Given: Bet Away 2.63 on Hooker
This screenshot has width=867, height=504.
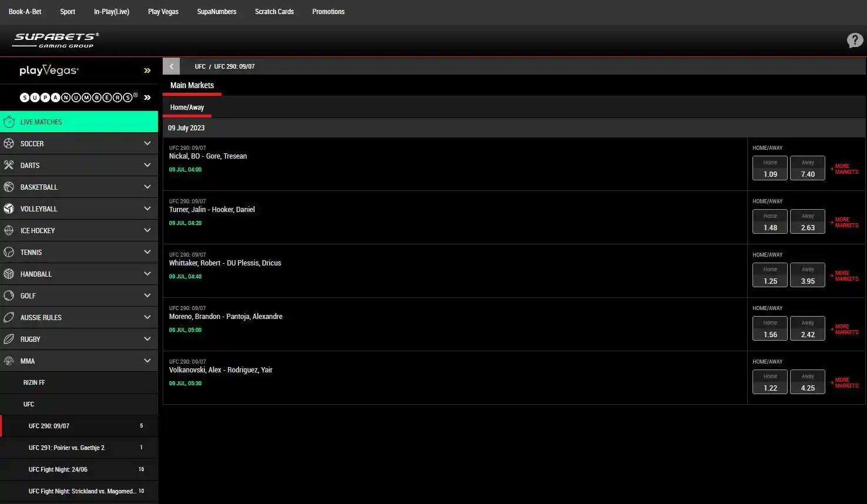Looking at the screenshot, I should 808,222.
